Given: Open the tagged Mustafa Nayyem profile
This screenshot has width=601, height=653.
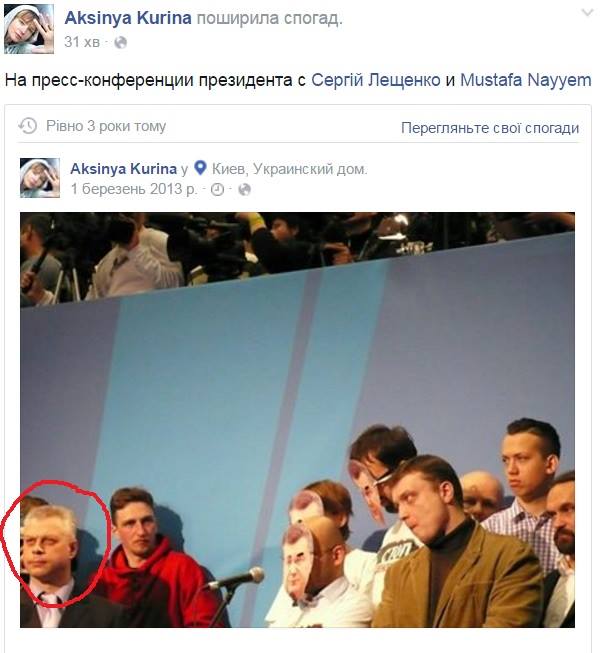Looking at the screenshot, I should pyautogui.click(x=525, y=80).
